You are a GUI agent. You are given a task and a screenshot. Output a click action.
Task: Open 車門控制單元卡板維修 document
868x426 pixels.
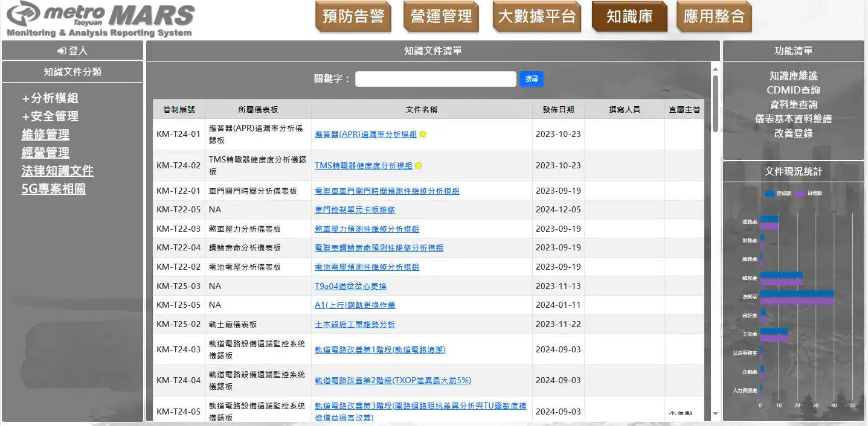[355, 210]
